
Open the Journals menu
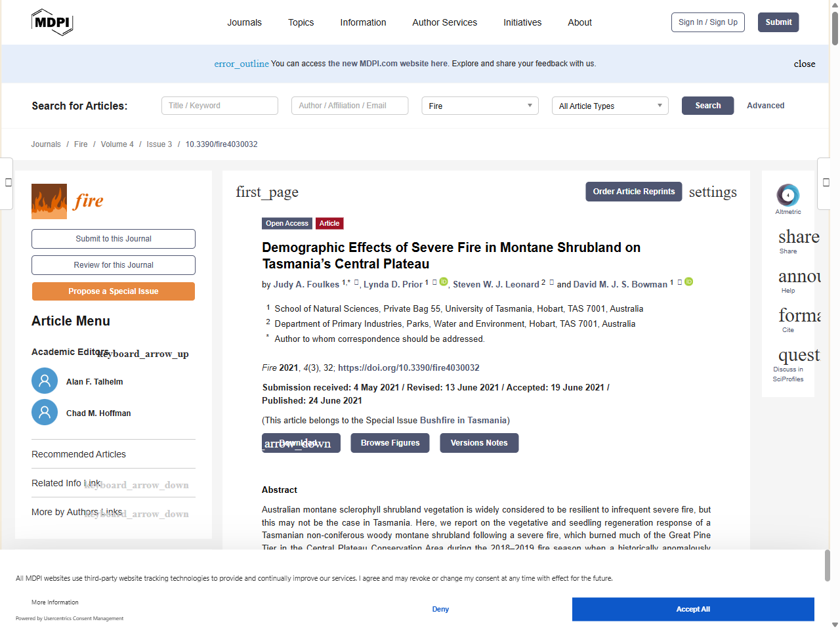click(x=244, y=22)
